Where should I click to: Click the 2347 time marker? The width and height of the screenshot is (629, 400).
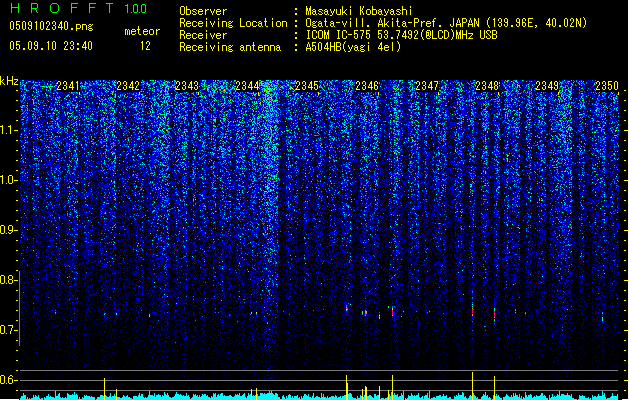[427, 86]
